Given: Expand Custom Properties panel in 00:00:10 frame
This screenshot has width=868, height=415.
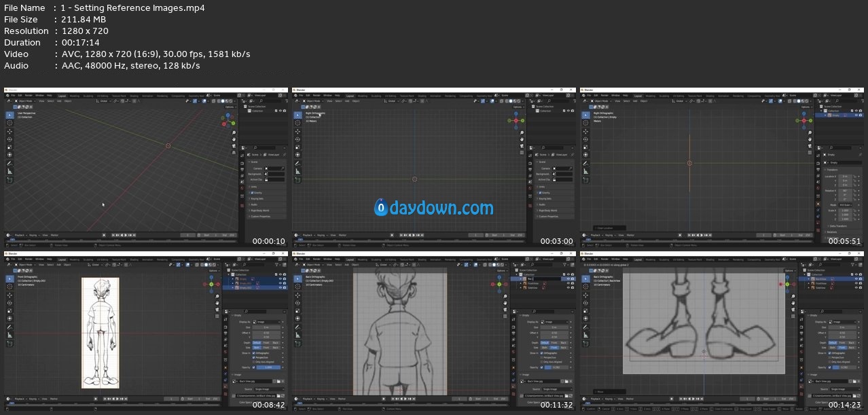Looking at the screenshot, I should pyautogui.click(x=266, y=217).
